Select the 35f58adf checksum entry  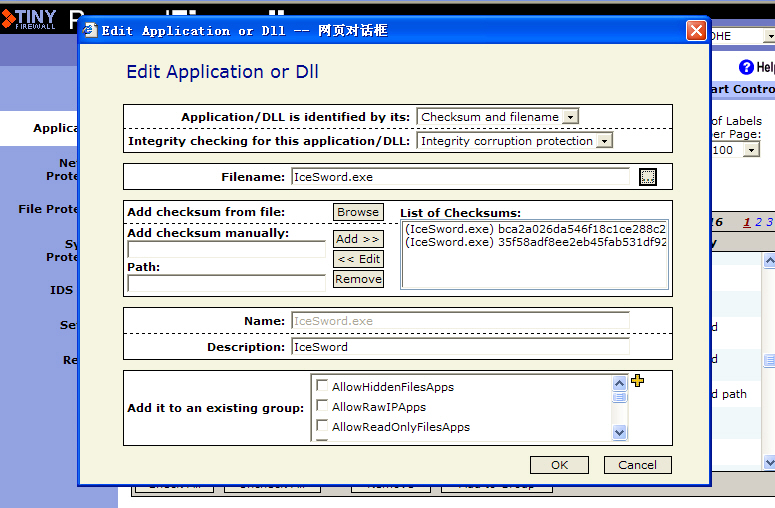[535, 242]
